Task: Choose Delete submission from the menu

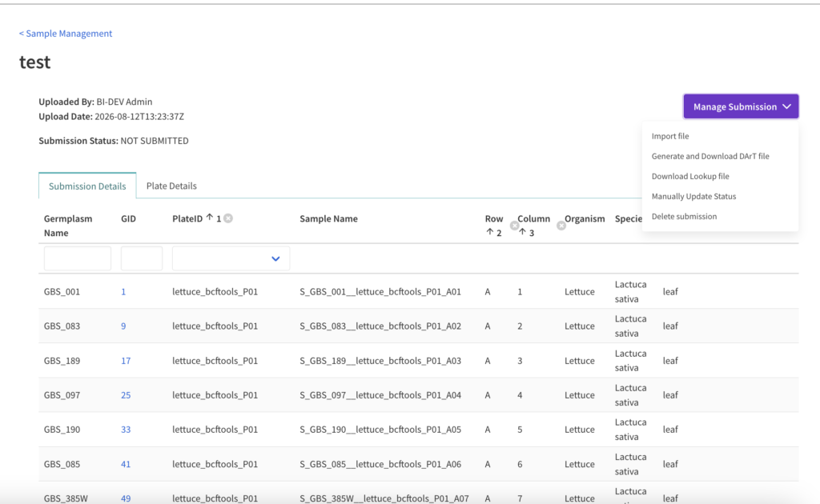Action: pos(684,216)
